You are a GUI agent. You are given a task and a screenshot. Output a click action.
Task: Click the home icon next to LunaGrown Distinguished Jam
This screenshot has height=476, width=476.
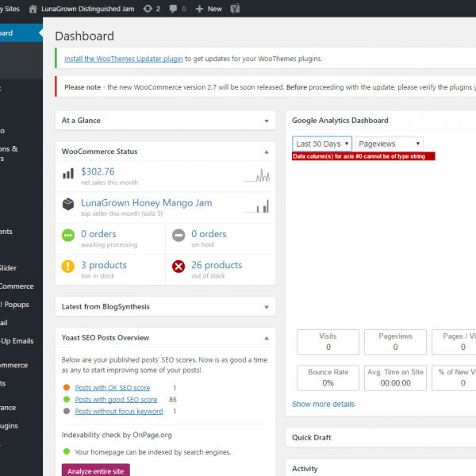33,9
